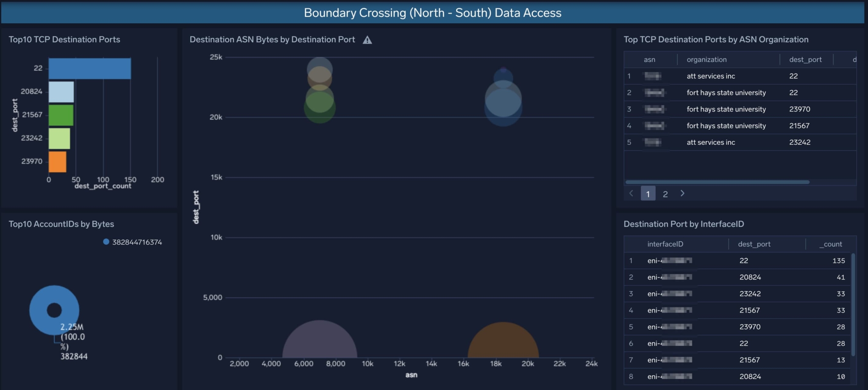This screenshot has width=868, height=390.
Task: Click the 'Destination Port by InterfaceID' panel title
Action: 684,224
